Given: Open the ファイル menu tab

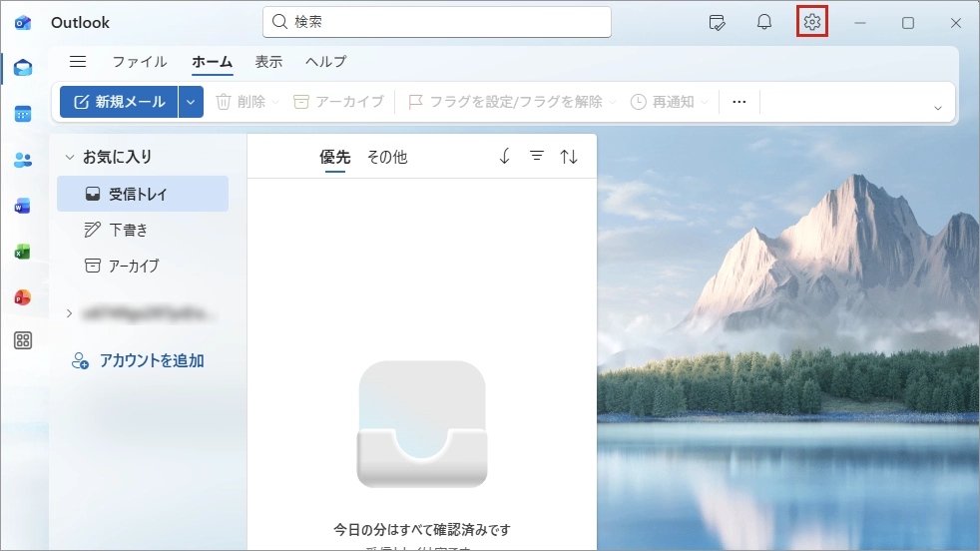Looking at the screenshot, I should (140, 62).
